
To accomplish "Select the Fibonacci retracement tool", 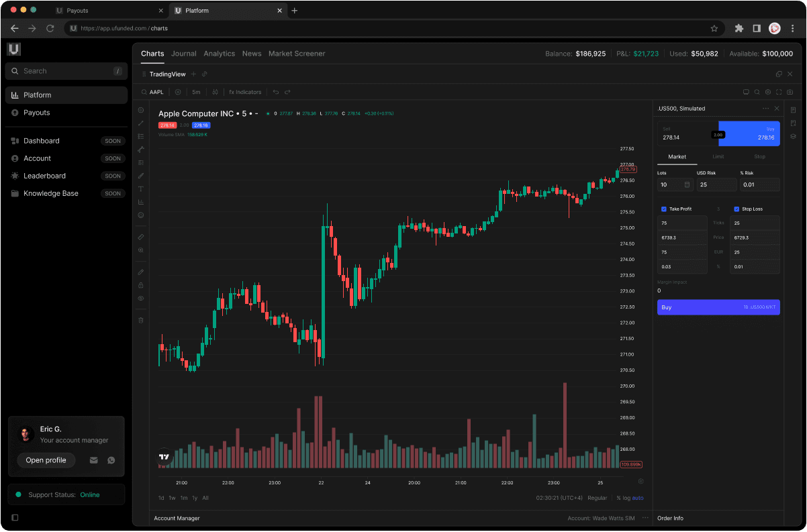I will (141, 136).
